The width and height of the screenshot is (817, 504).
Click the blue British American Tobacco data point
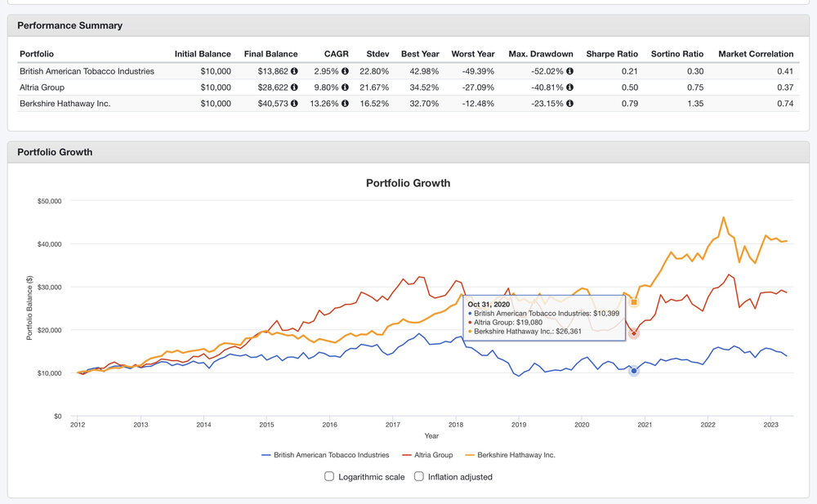[634, 371]
